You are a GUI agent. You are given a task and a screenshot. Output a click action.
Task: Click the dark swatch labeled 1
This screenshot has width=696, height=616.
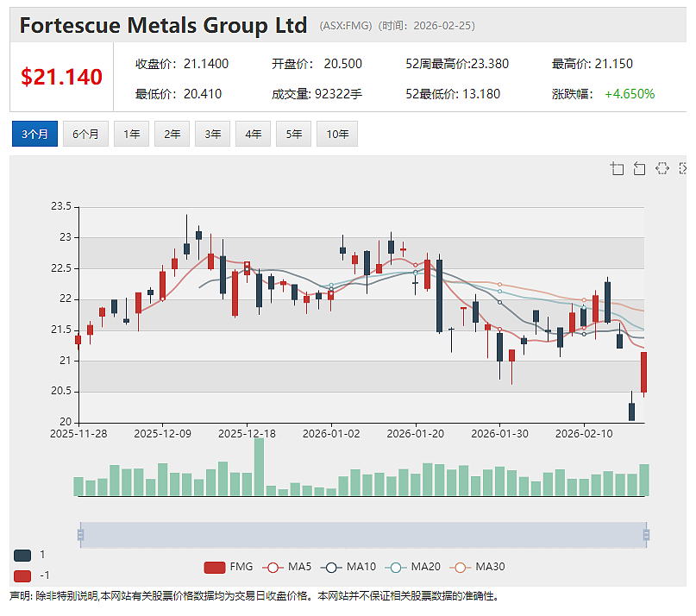pyautogui.click(x=22, y=555)
